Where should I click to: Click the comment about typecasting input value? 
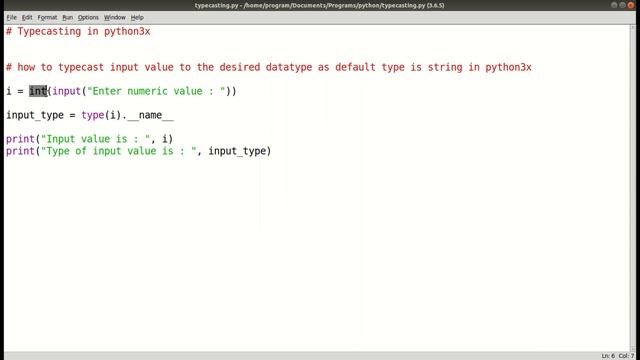click(x=269, y=67)
